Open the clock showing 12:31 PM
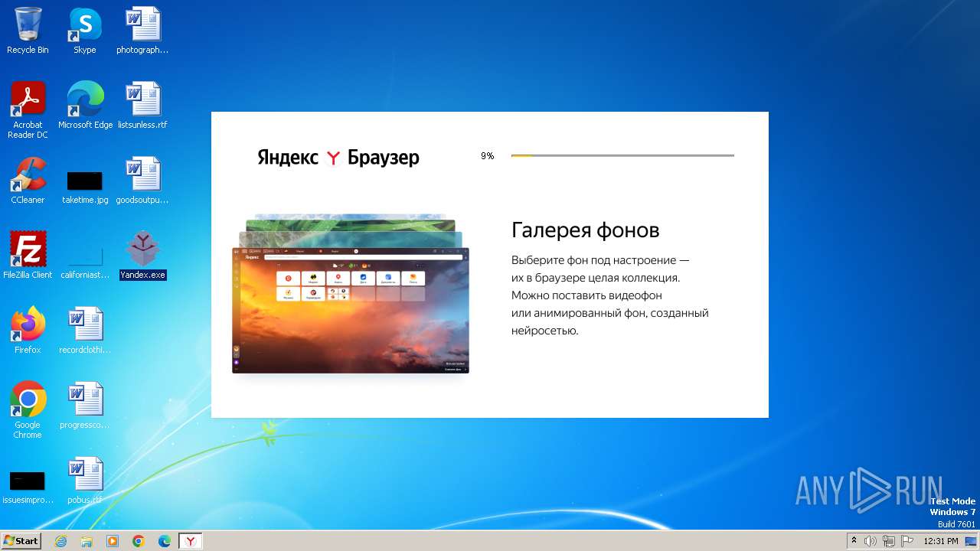This screenshot has width=980, height=551. [941, 541]
